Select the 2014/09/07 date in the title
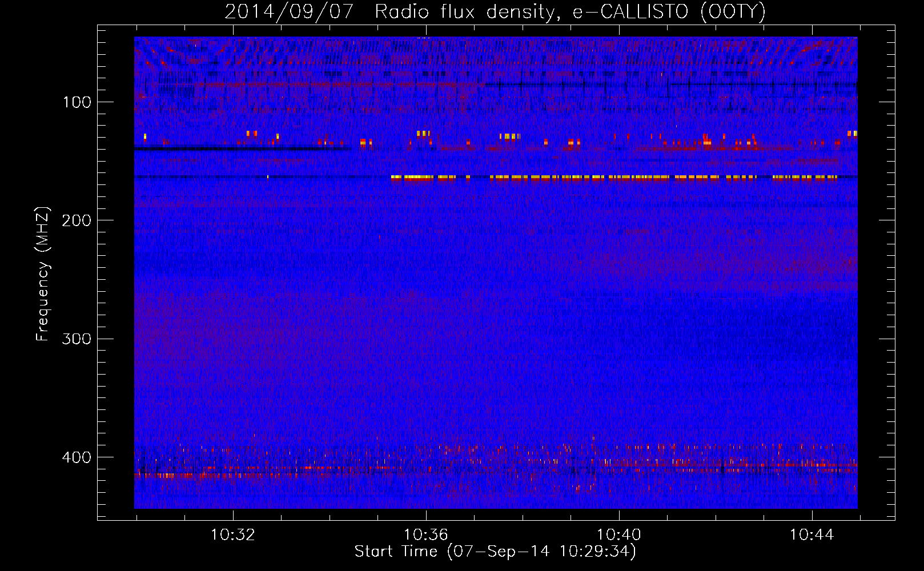The height and width of the screenshot is (571, 924). pyautogui.click(x=289, y=12)
